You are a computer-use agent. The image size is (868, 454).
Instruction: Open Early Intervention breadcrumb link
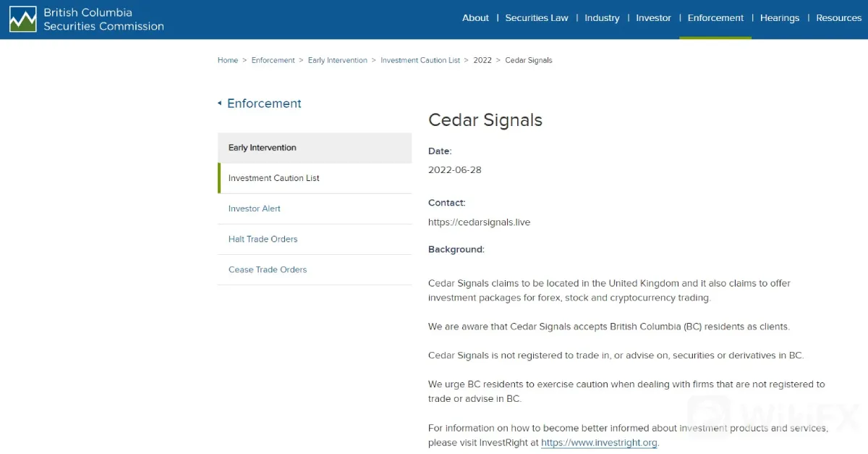pos(338,60)
